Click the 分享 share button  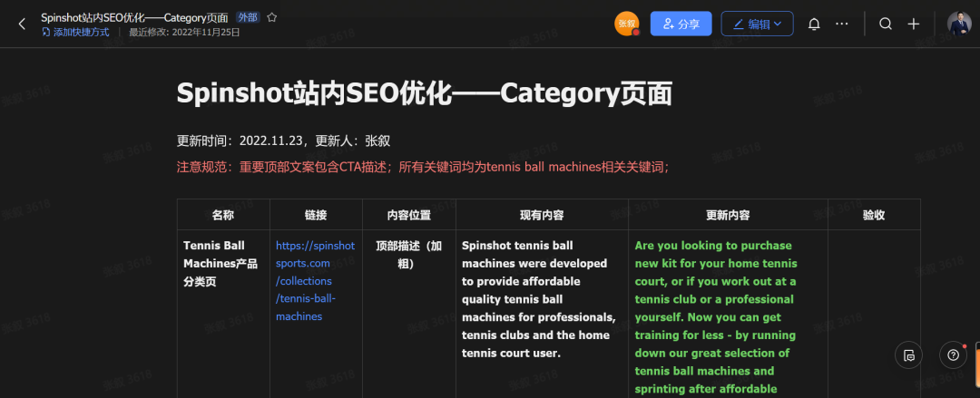pyautogui.click(x=681, y=24)
